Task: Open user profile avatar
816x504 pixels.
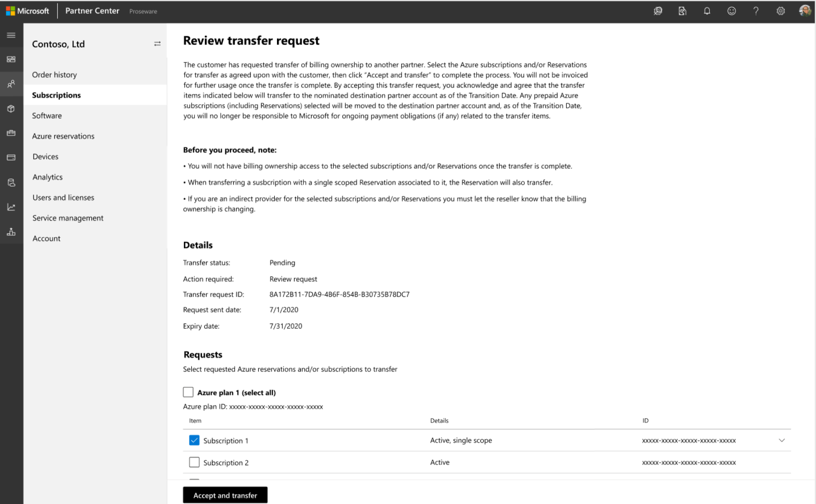Action: click(805, 11)
